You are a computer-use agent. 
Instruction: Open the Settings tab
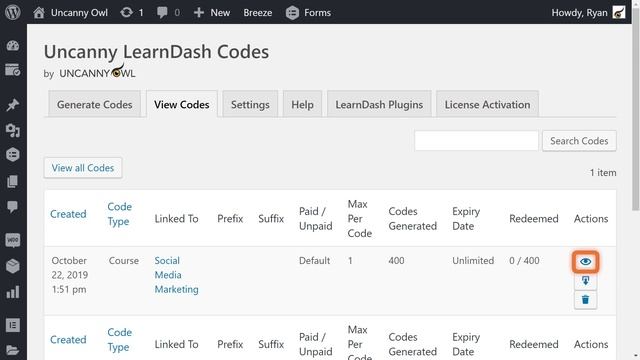pyautogui.click(x=250, y=104)
